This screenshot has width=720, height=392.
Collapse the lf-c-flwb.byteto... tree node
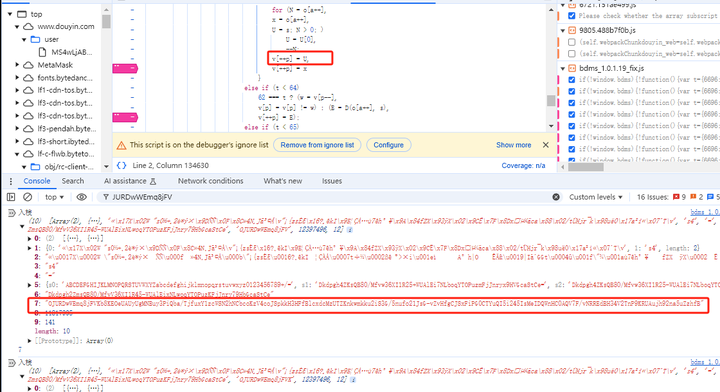pos(17,154)
